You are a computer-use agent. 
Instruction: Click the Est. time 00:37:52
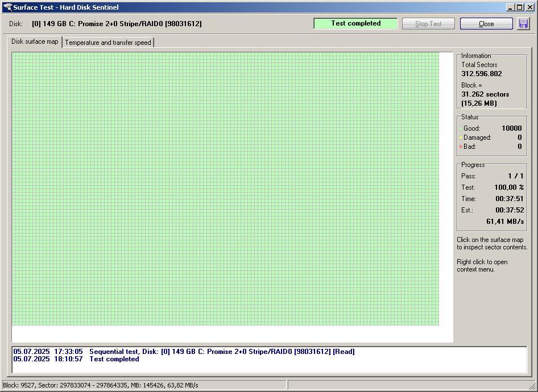click(510, 210)
